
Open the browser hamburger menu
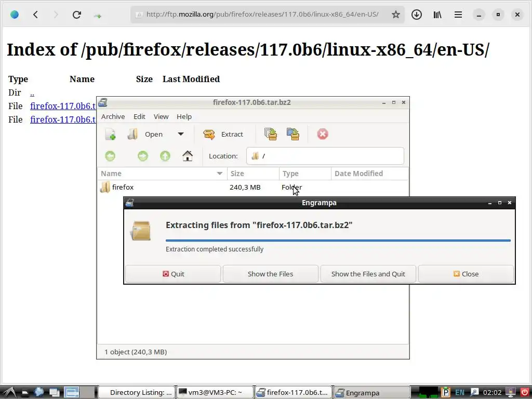coord(458,15)
